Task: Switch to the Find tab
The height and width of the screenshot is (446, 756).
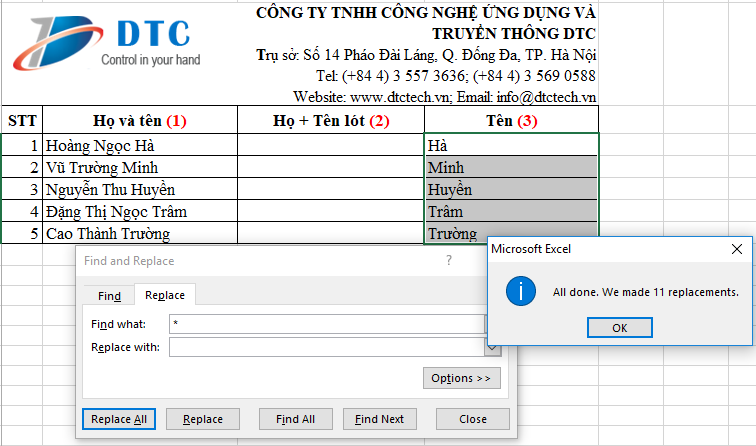Action: coord(109,295)
